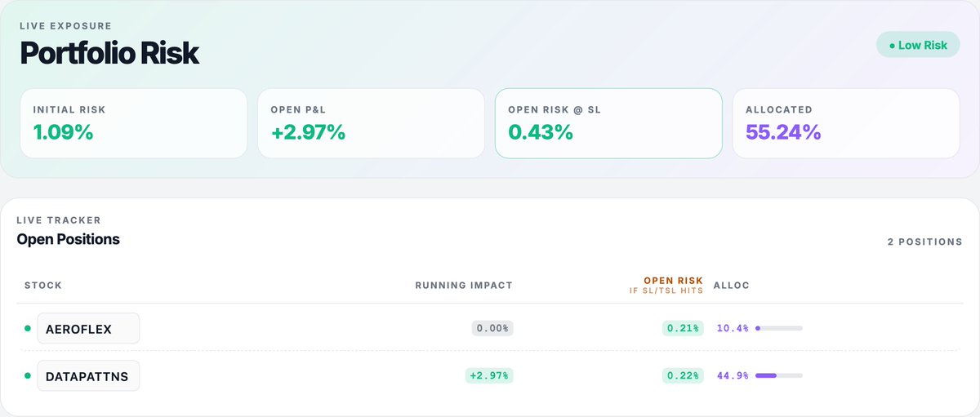The image size is (980, 417).
Task: Click the Alloc column header
Action: click(x=732, y=286)
